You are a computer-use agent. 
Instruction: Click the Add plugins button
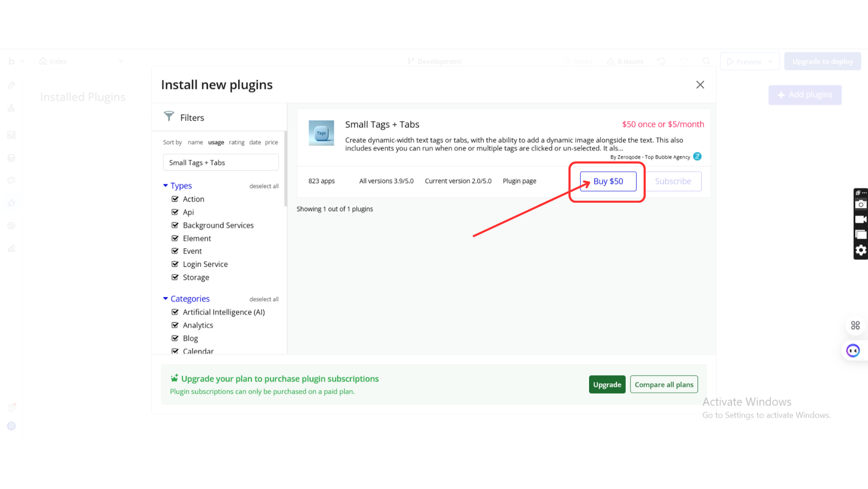(805, 95)
